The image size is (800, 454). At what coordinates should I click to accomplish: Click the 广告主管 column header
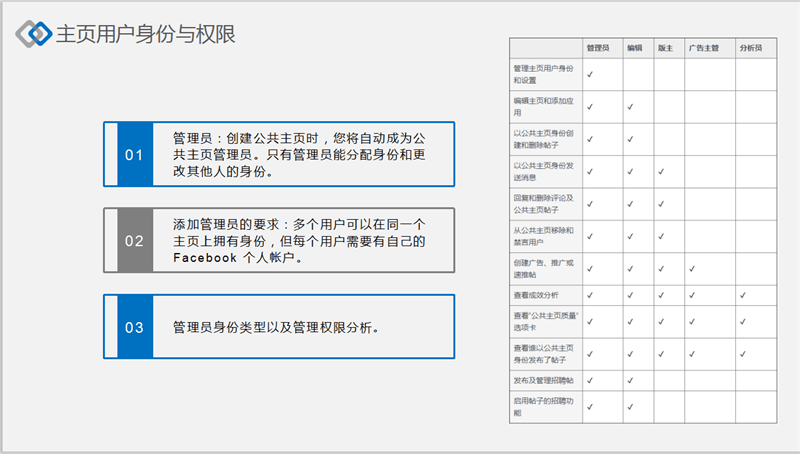point(704,48)
